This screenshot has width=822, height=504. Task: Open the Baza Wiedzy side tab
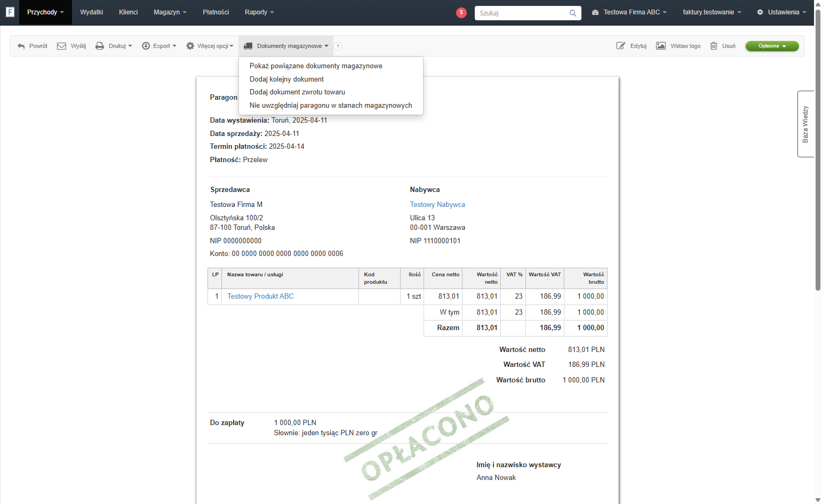pyautogui.click(x=805, y=124)
